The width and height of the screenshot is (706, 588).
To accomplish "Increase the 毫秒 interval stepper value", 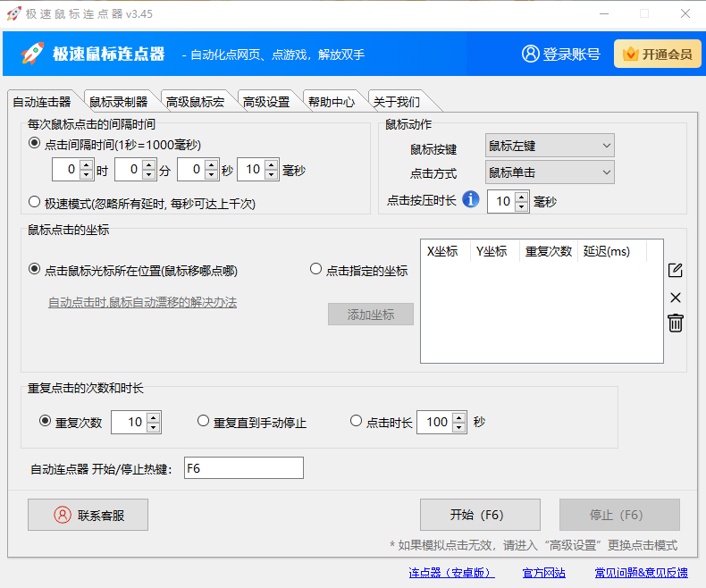I will (273, 164).
